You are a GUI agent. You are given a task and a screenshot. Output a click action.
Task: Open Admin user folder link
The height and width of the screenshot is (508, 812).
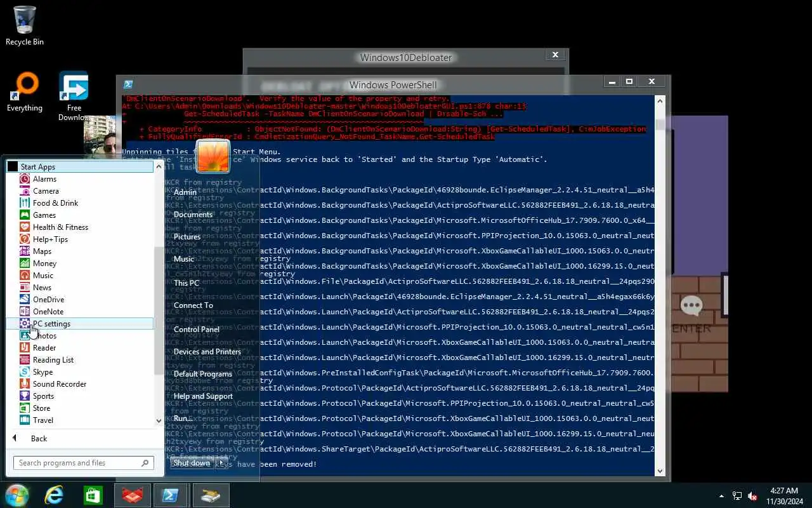[x=185, y=192]
